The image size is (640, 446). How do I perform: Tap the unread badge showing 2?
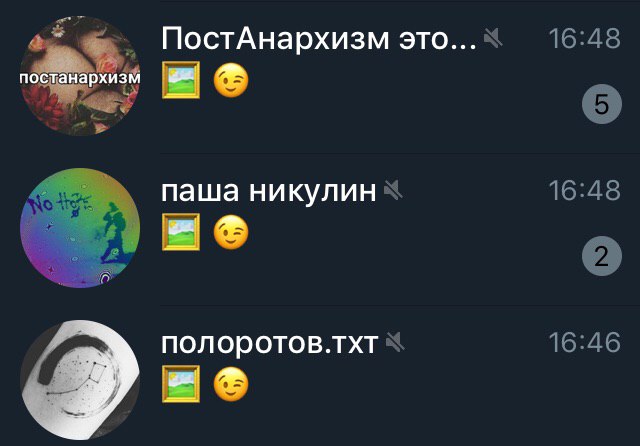(x=602, y=256)
